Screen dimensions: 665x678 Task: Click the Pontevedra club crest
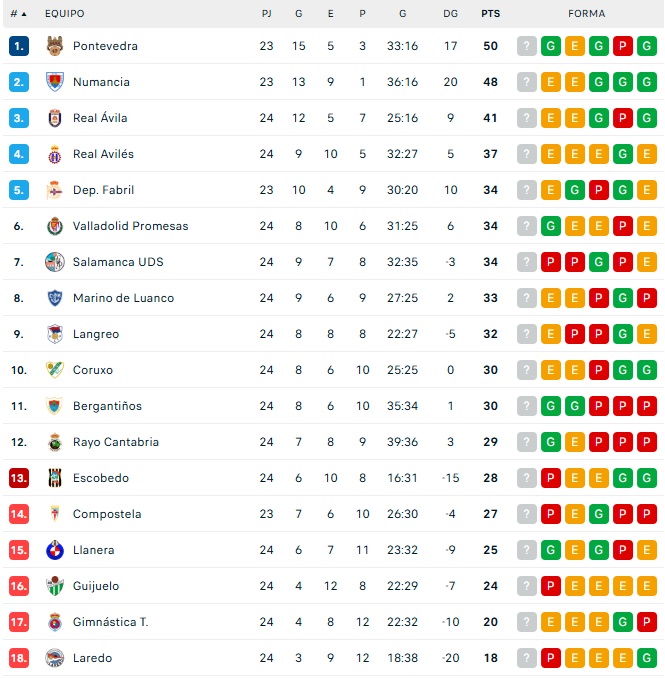55,46
